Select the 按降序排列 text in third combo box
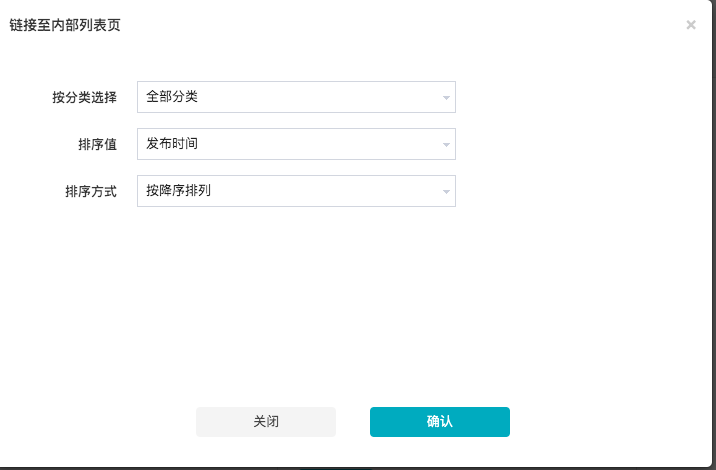The height and width of the screenshot is (470, 716). click(x=178, y=190)
